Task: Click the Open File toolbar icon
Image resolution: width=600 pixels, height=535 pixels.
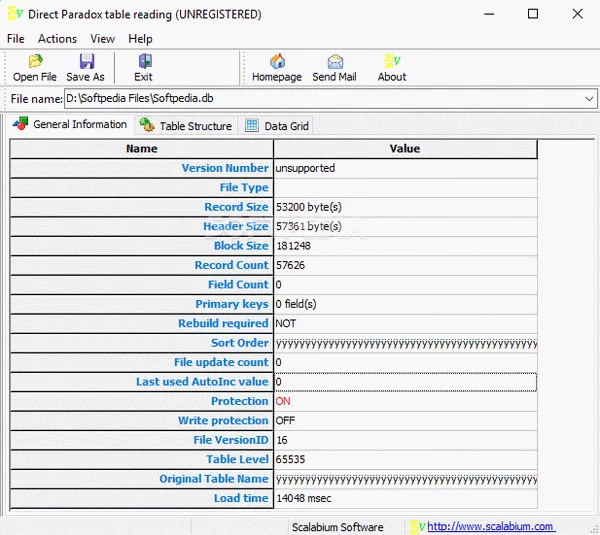Action: [x=35, y=62]
